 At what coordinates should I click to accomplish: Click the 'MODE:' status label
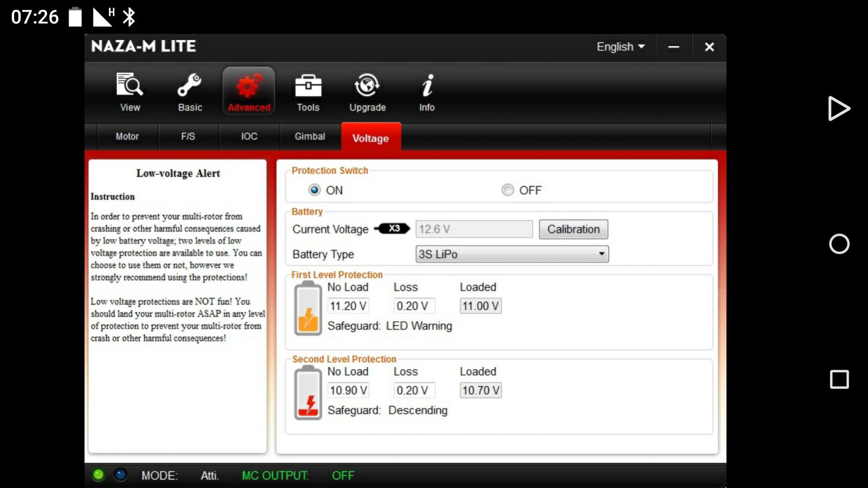[160, 475]
